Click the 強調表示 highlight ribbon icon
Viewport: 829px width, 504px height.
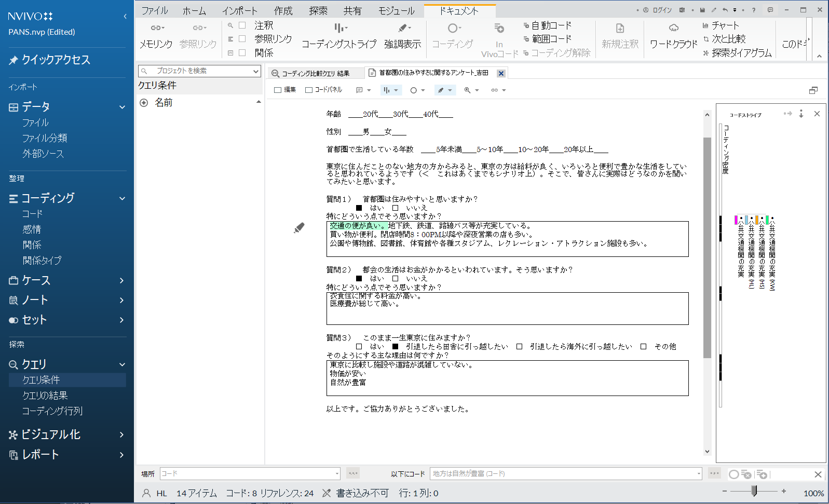tap(403, 29)
